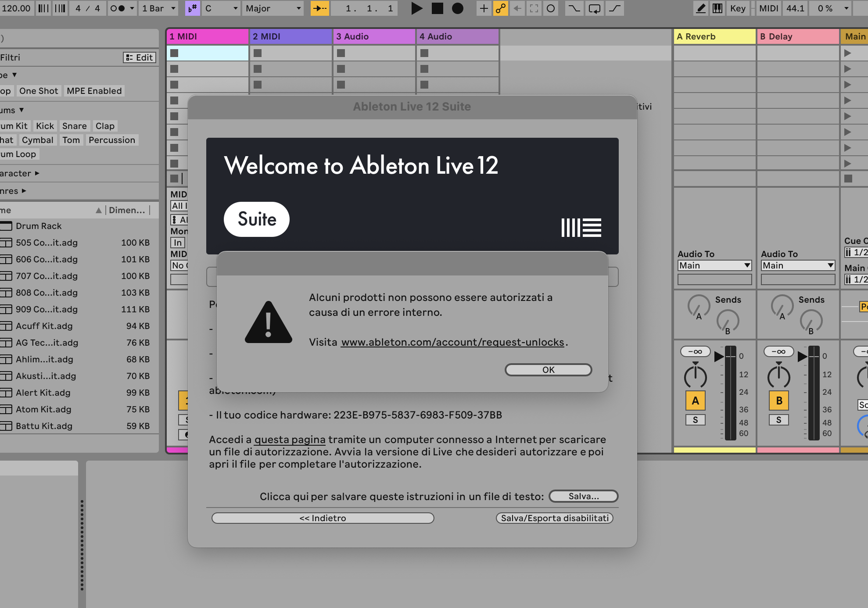
Task: Click the Dimen... size column header
Action: click(127, 210)
